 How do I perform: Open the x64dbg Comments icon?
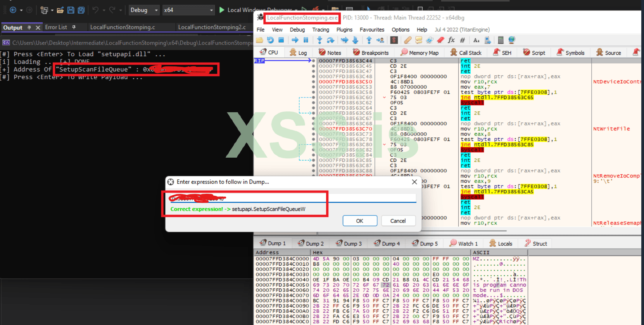pyautogui.click(x=419, y=40)
